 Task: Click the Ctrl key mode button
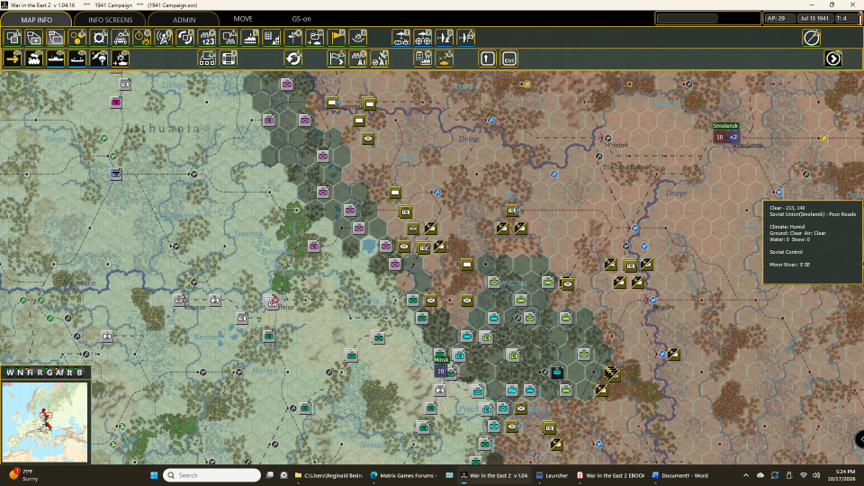[x=509, y=58]
